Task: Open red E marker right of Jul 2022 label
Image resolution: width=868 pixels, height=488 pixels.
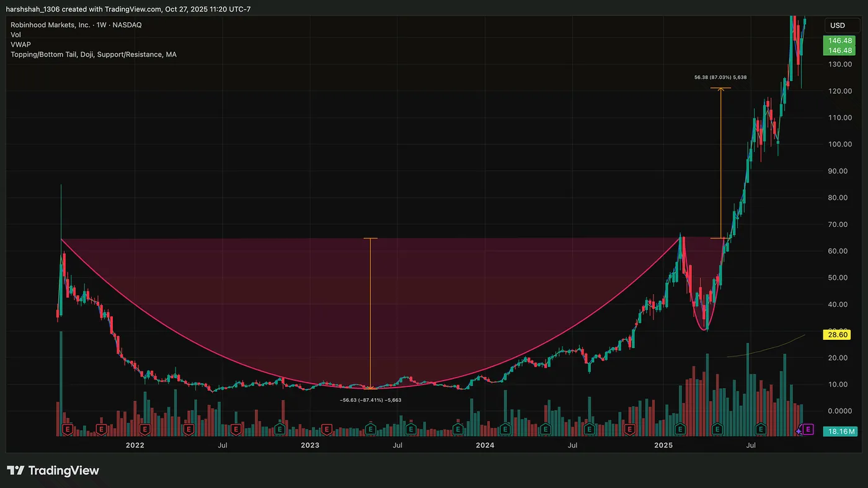Action: point(236,428)
